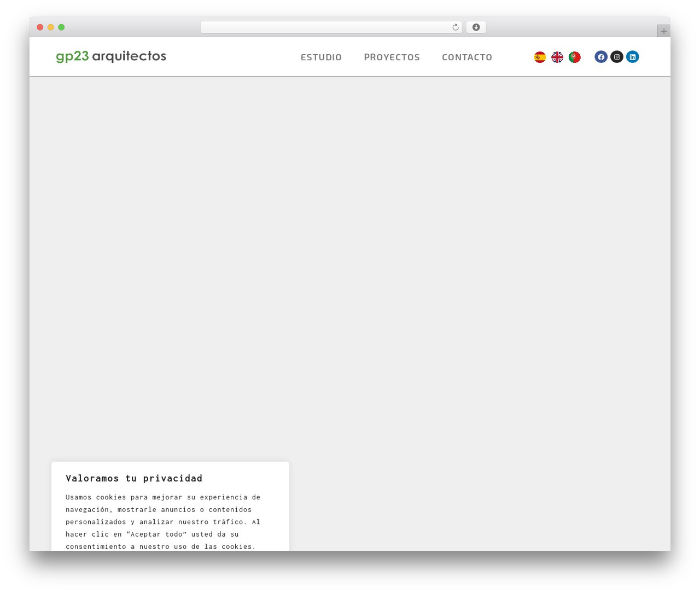Click the cookie notice paragraph text
Image resolution: width=700 pixels, height=593 pixels.
163,521
